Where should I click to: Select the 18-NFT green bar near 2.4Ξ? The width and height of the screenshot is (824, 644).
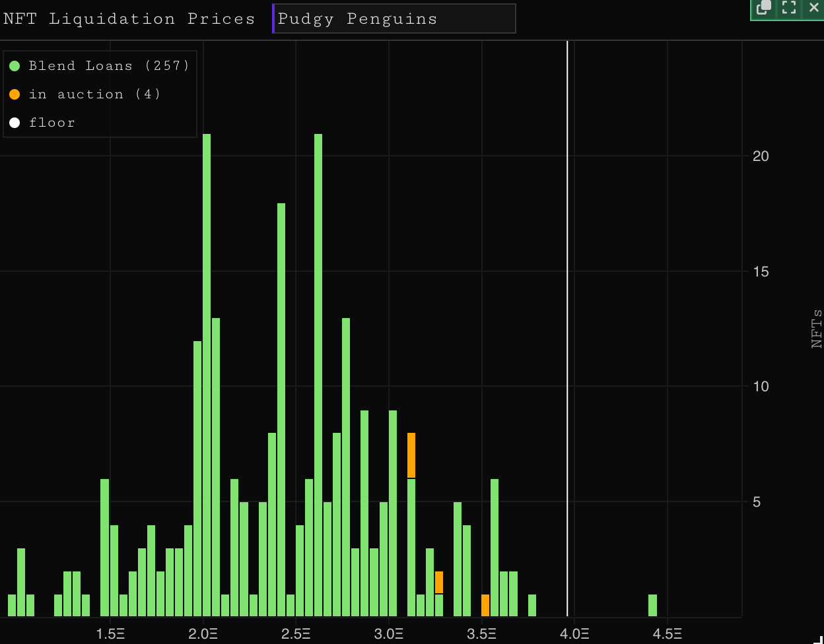pos(281,410)
